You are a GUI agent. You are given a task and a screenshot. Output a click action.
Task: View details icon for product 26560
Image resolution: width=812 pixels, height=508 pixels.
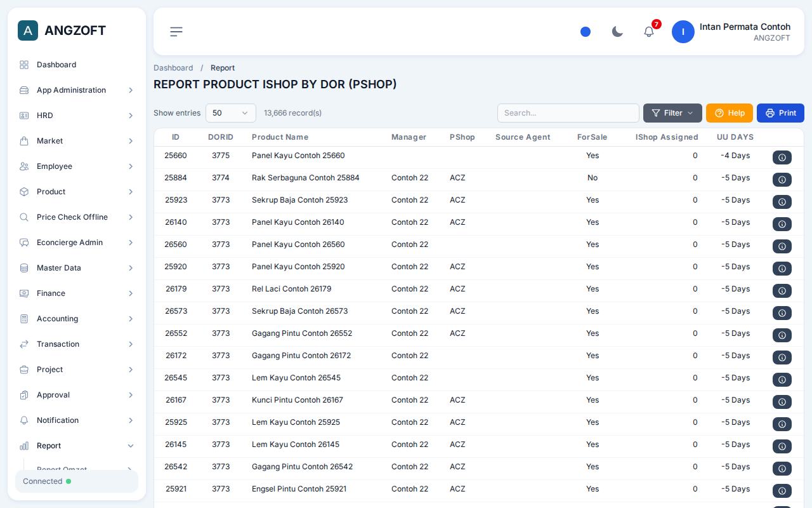782,246
